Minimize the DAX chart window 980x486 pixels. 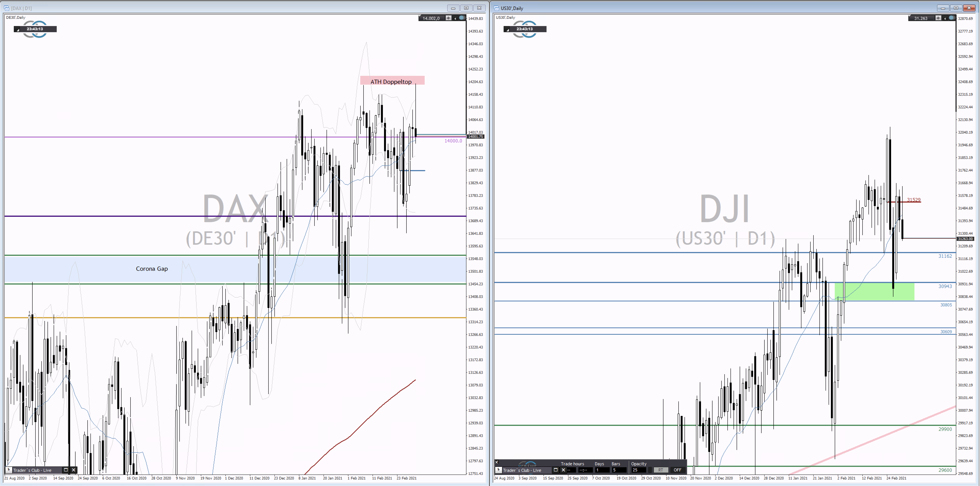453,8
